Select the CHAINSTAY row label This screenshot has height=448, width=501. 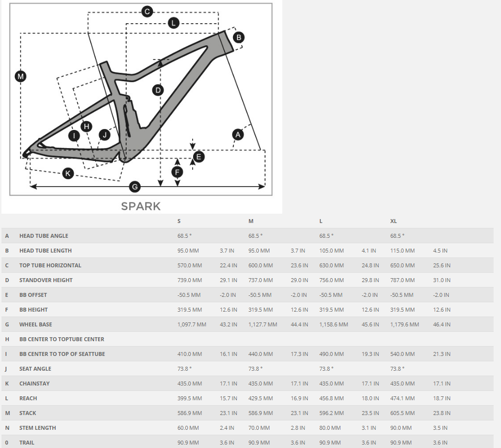coord(34,384)
